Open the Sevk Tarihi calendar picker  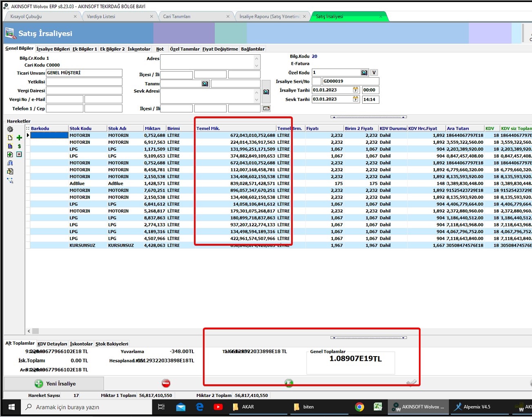pos(356,99)
